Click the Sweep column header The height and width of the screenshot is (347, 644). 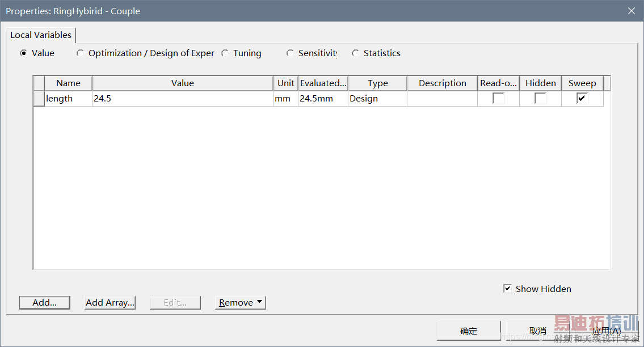pos(582,83)
